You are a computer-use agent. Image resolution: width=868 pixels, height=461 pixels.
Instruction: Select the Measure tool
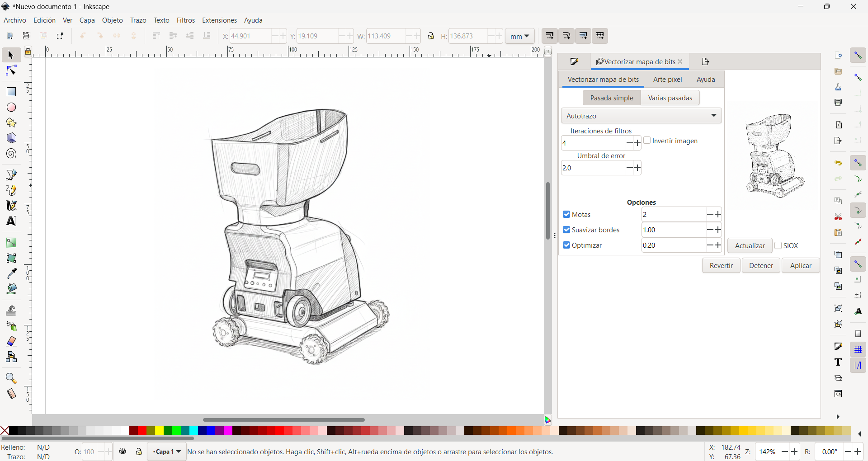tap(10, 394)
